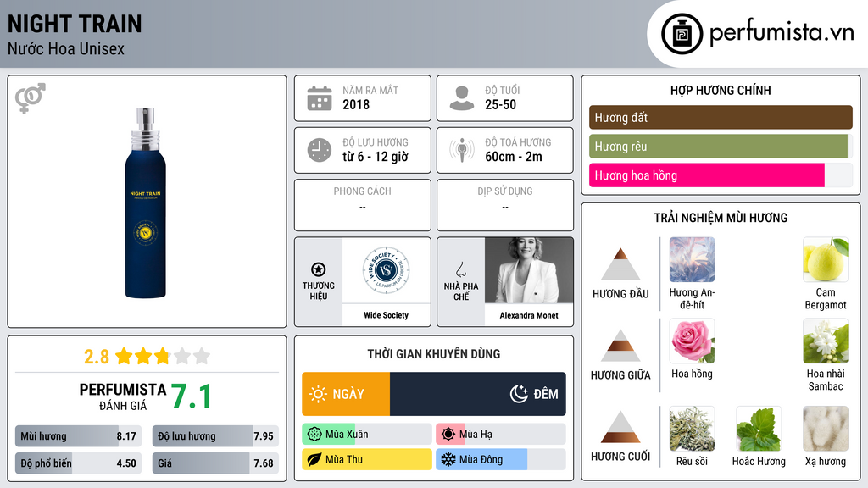868x488 pixels.
Task: Click the Độ phổ biến 4.50 score bar
Action: point(78,463)
